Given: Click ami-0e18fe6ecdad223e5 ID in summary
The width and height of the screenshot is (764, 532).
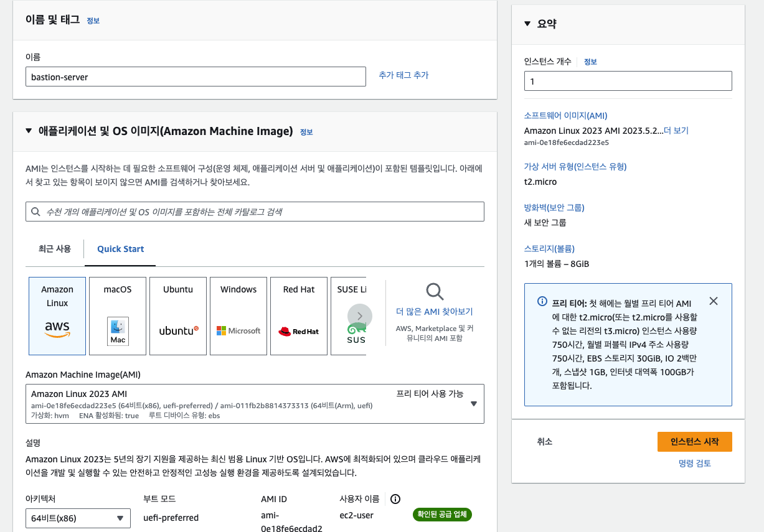Looking at the screenshot, I should click(x=566, y=142).
